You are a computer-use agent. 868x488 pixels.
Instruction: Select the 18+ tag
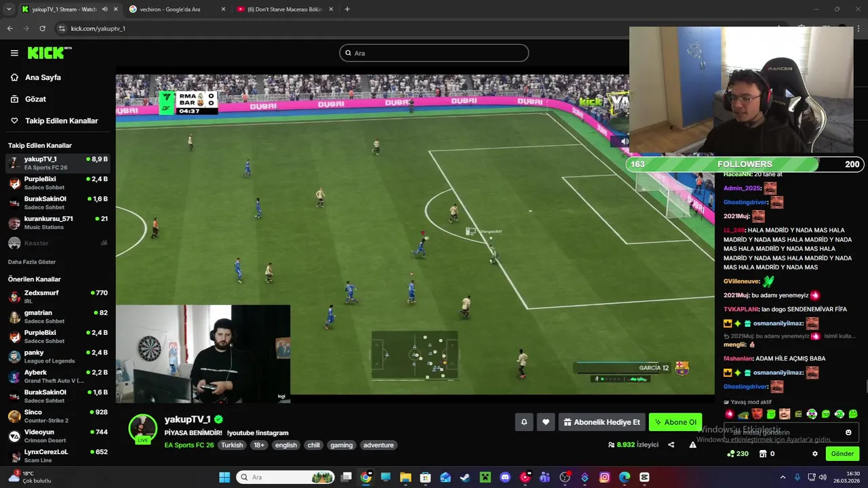click(259, 445)
